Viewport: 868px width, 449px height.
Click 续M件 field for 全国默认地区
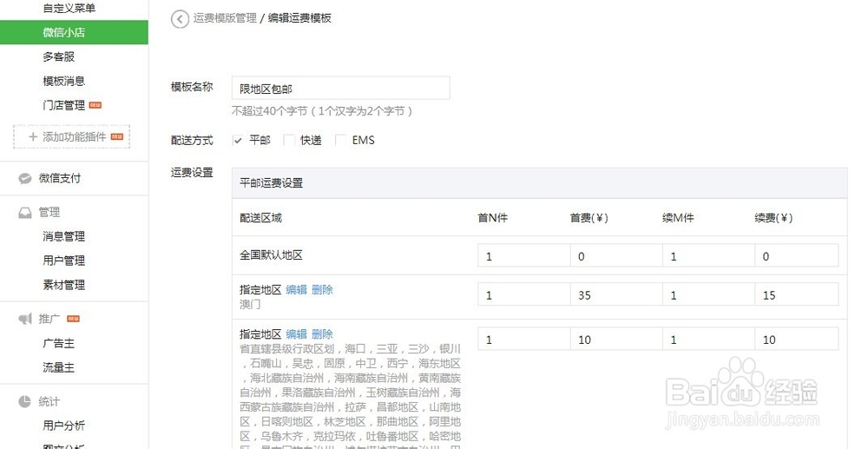[x=708, y=256]
